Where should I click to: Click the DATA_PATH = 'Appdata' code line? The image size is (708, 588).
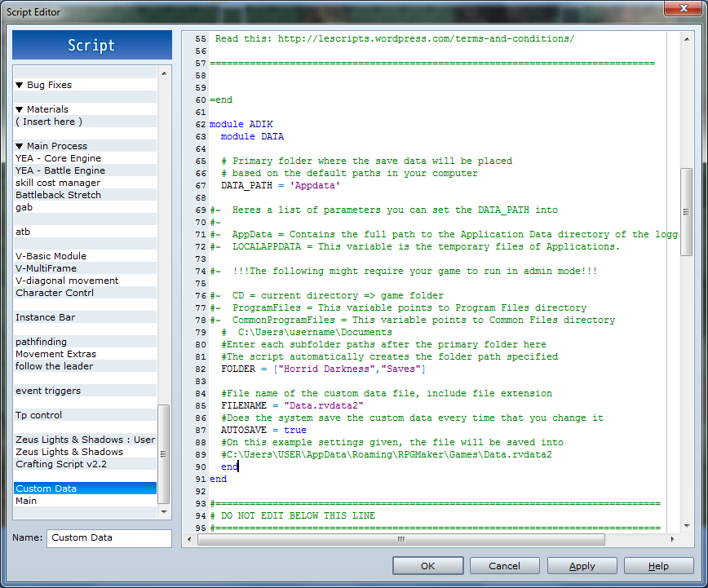pos(281,186)
